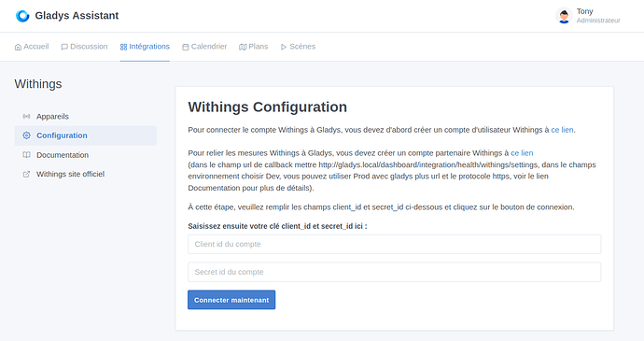Open the Discussion tab

tap(84, 47)
